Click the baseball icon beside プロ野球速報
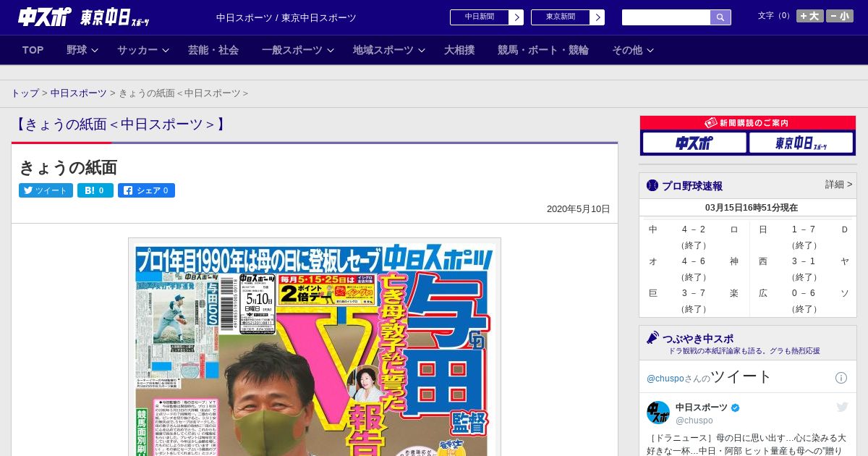Image resolution: width=868 pixels, height=456 pixels. (652, 185)
